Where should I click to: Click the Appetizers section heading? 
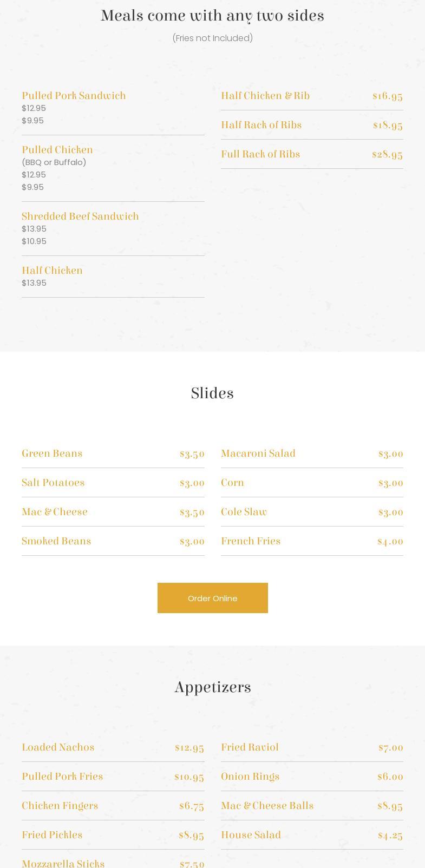point(212,687)
